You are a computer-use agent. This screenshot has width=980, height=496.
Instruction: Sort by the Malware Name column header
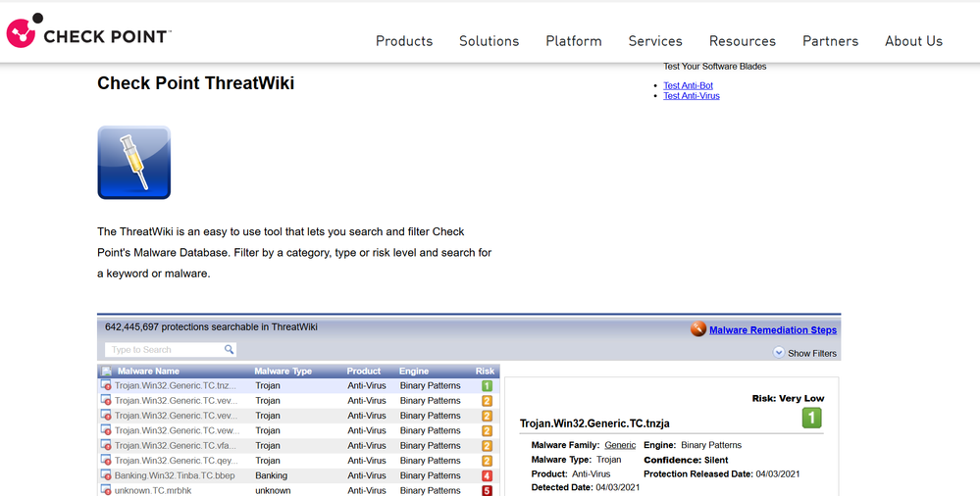click(148, 372)
